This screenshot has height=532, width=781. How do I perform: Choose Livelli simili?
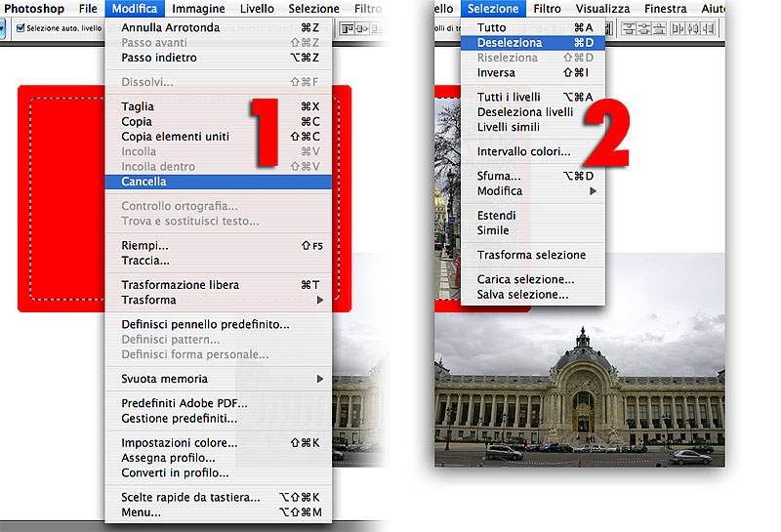click(x=533, y=127)
